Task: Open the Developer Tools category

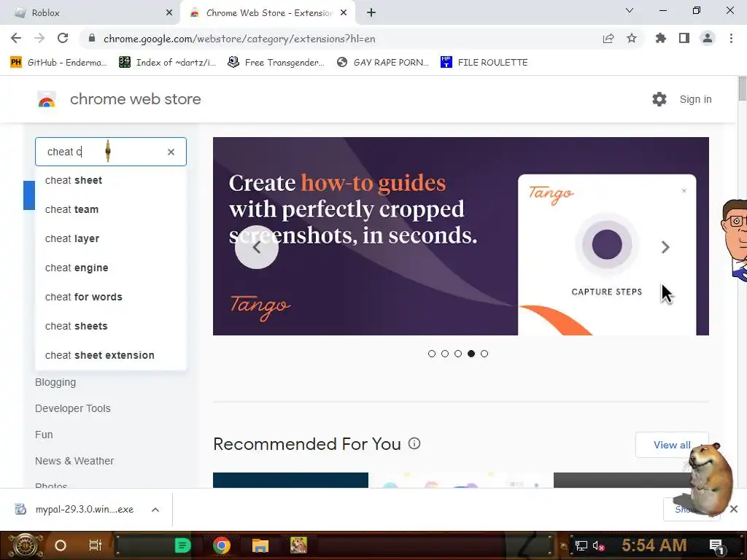Action: [x=72, y=408]
